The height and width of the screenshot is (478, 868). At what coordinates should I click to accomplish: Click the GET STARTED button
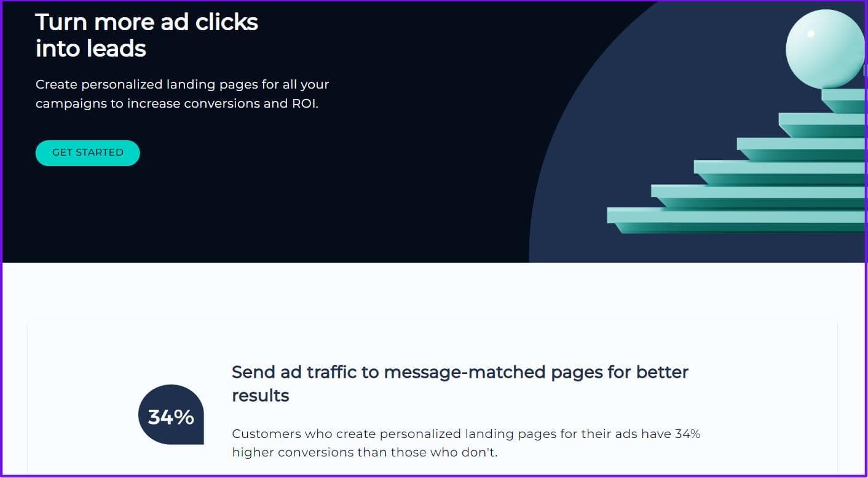coord(87,153)
